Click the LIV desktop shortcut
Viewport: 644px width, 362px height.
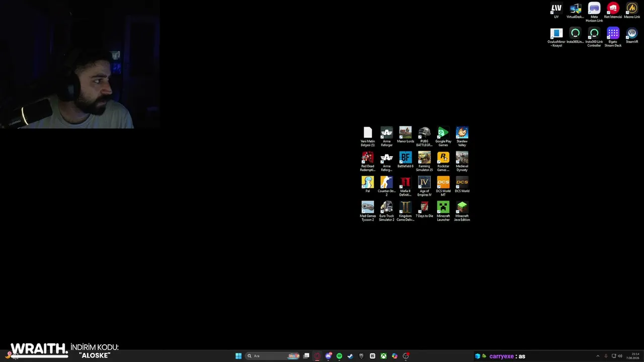pos(556,11)
